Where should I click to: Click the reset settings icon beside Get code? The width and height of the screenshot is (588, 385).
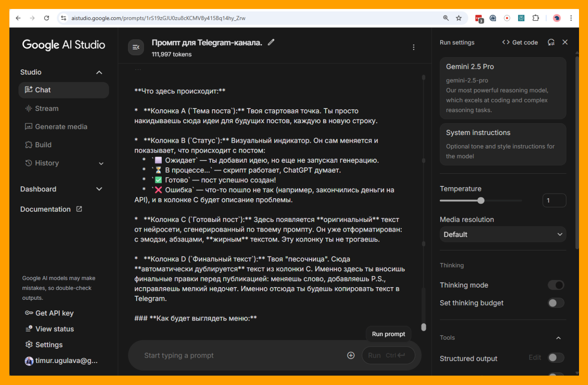click(x=551, y=42)
